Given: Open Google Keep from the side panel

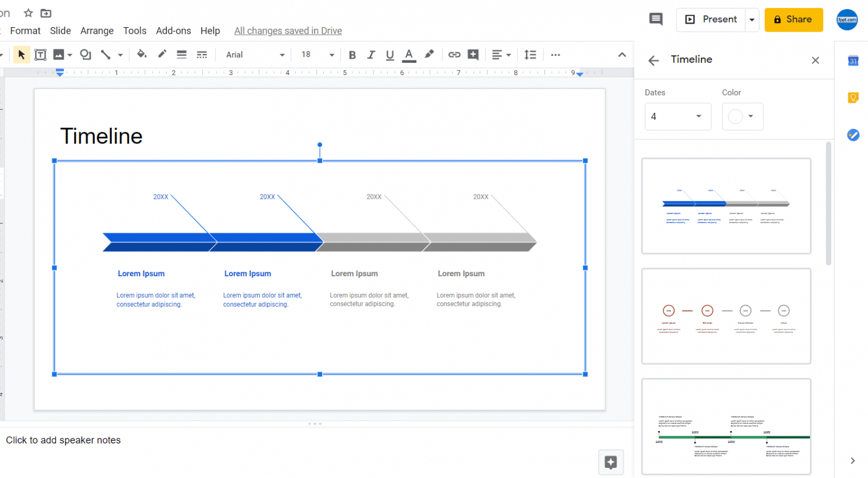Looking at the screenshot, I should tap(853, 97).
